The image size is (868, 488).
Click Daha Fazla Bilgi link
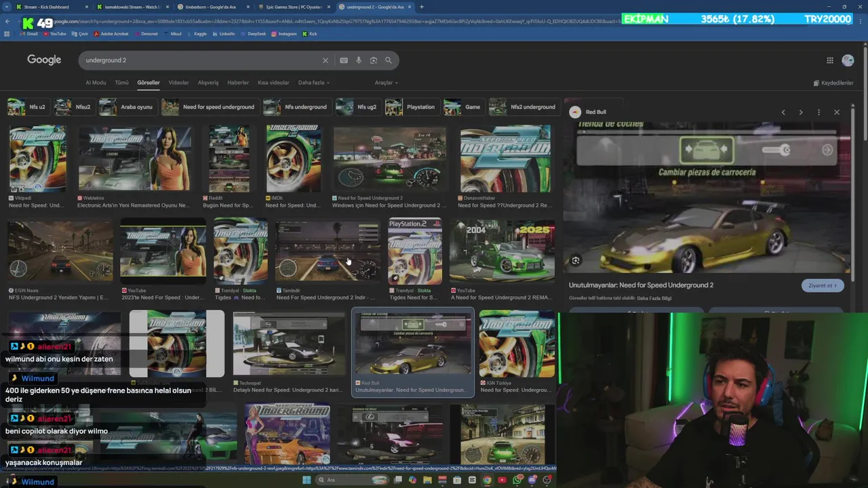[654, 298]
